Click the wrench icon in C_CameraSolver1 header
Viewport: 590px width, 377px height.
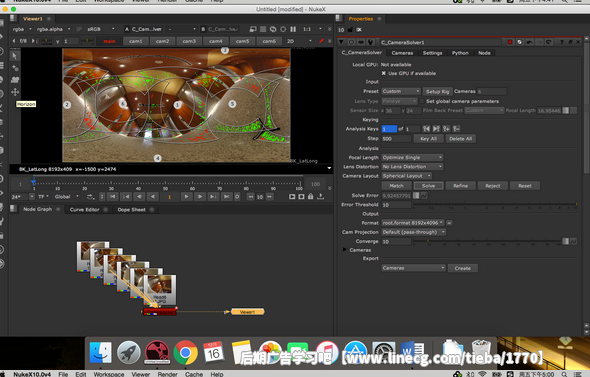(371, 42)
